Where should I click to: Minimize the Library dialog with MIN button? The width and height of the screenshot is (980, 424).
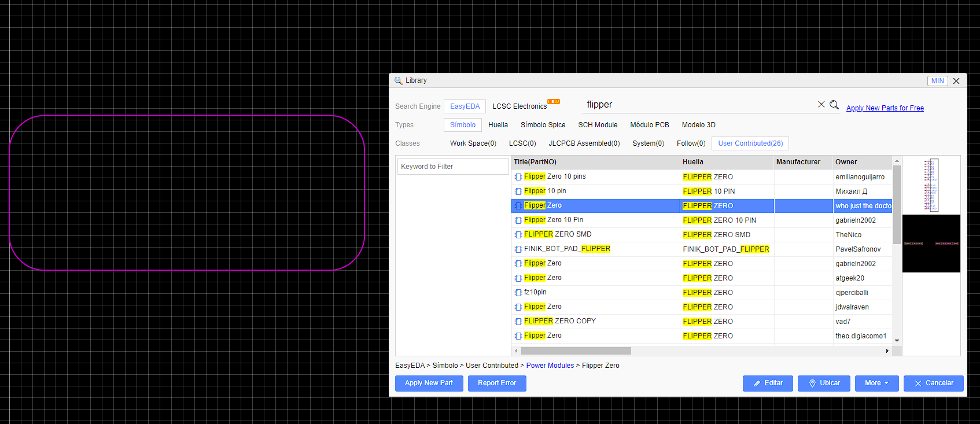click(x=937, y=81)
